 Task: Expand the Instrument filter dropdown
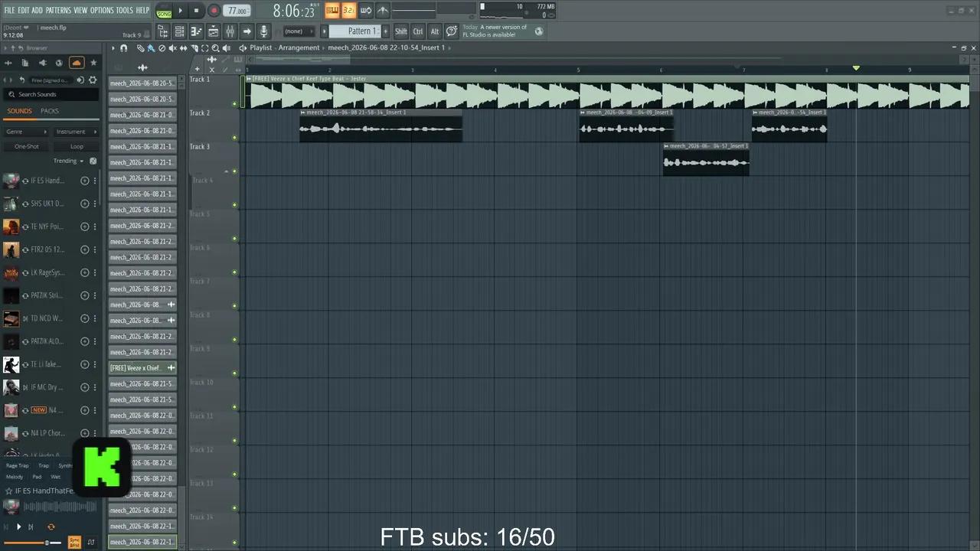pyautogui.click(x=76, y=132)
